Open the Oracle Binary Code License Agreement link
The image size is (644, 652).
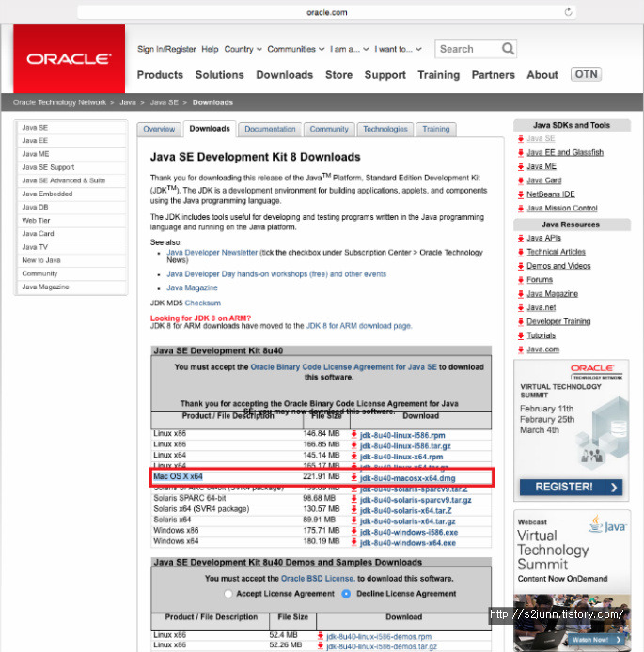(x=344, y=367)
